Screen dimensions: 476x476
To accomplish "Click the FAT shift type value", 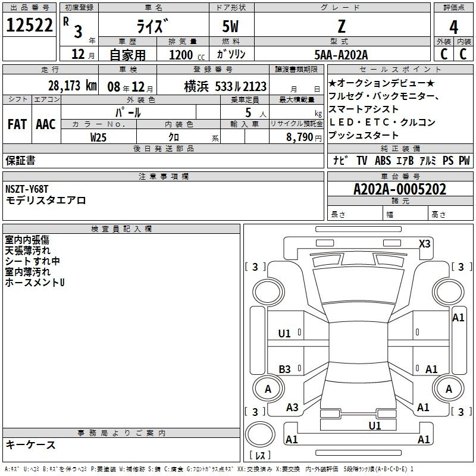I will click(x=16, y=124).
